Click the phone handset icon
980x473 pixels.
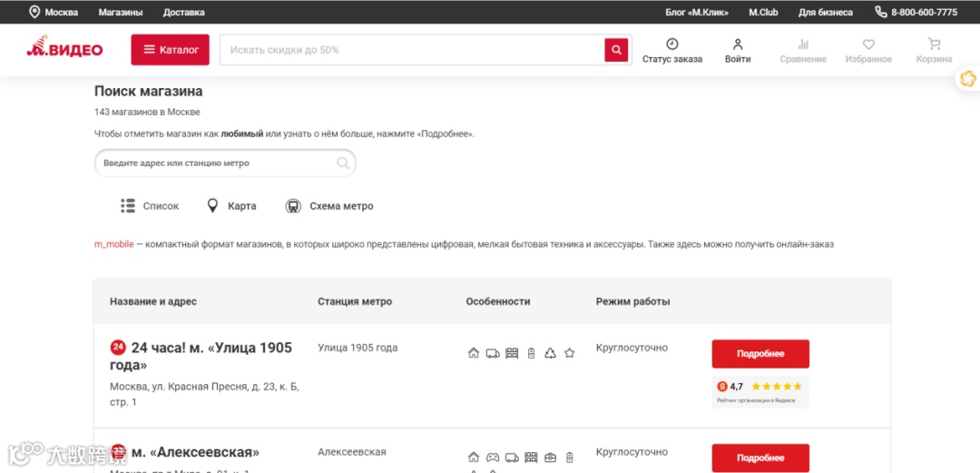click(880, 12)
